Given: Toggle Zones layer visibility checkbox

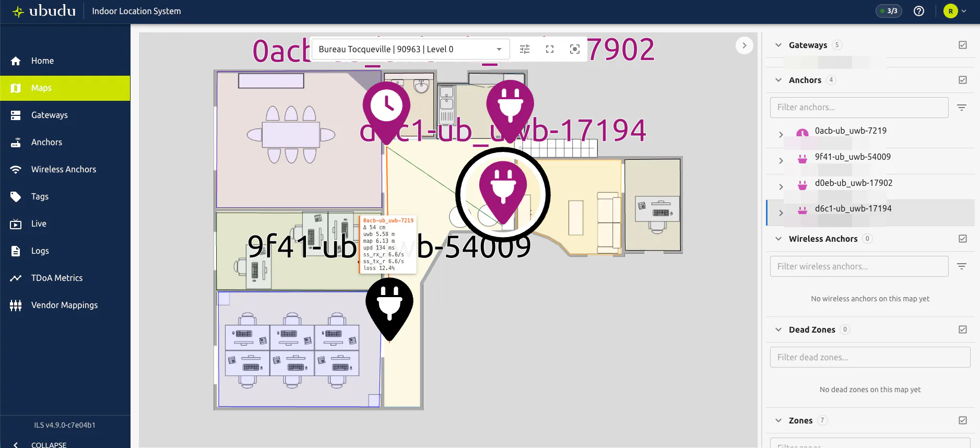Looking at the screenshot, I should pos(963,420).
